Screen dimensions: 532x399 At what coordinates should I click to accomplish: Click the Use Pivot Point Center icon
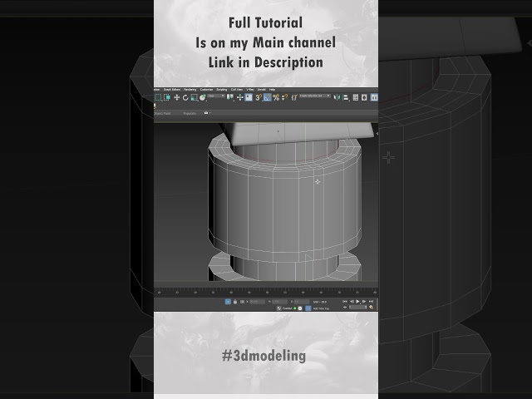pos(230,97)
